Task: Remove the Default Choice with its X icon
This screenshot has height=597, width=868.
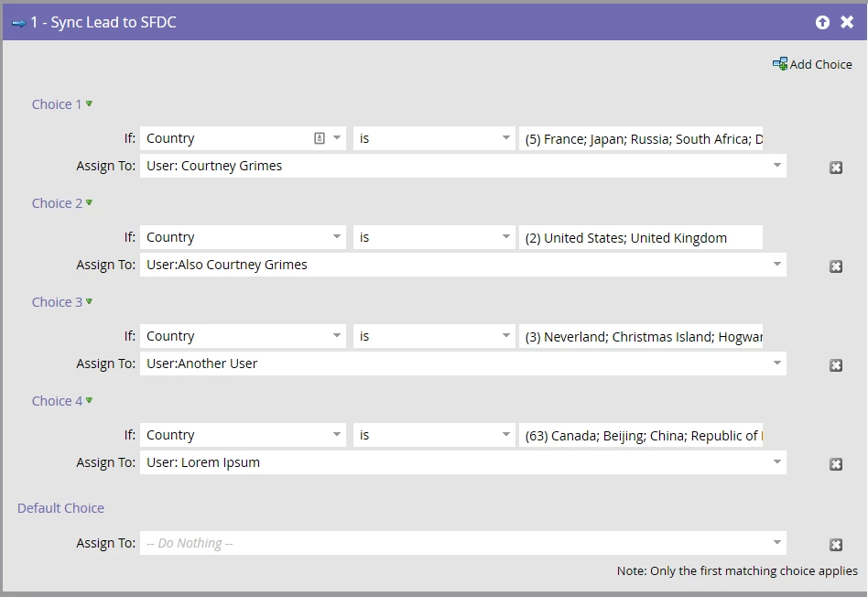Action: click(836, 545)
